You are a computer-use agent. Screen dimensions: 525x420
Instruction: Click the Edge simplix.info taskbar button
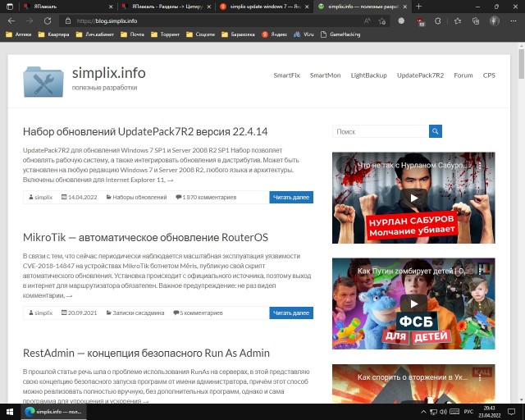[53, 412]
